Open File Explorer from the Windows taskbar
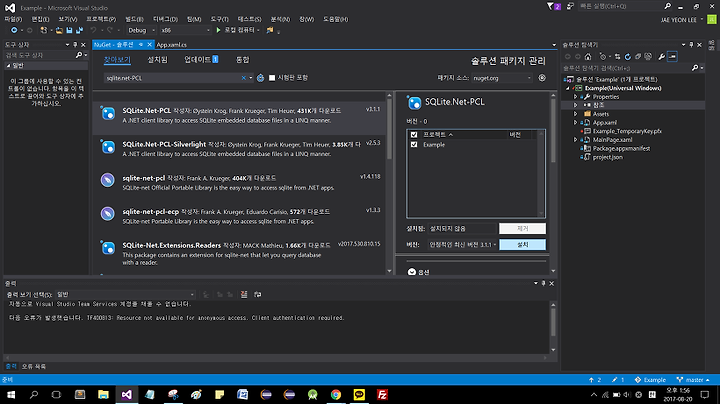Image resolution: width=720 pixels, height=404 pixels. 103,394
